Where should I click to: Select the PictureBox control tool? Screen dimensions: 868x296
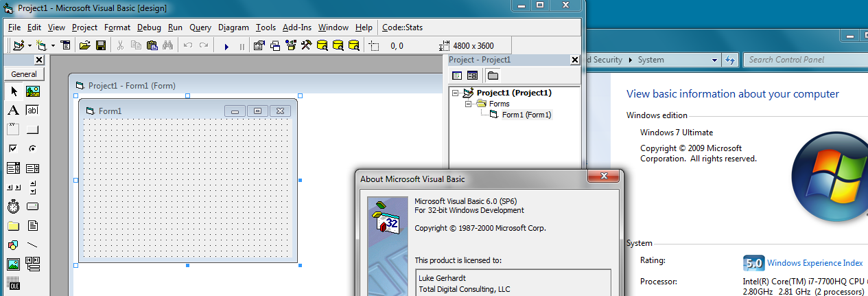tap(32, 91)
